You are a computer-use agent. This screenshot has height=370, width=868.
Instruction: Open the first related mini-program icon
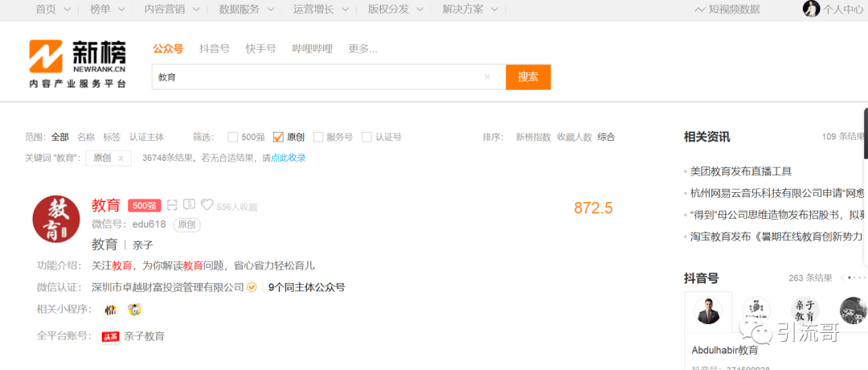tap(111, 310)
